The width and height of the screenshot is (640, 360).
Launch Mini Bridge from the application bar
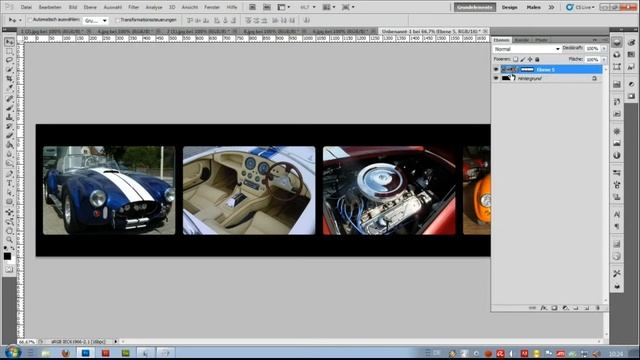click(x=267, y=7)
